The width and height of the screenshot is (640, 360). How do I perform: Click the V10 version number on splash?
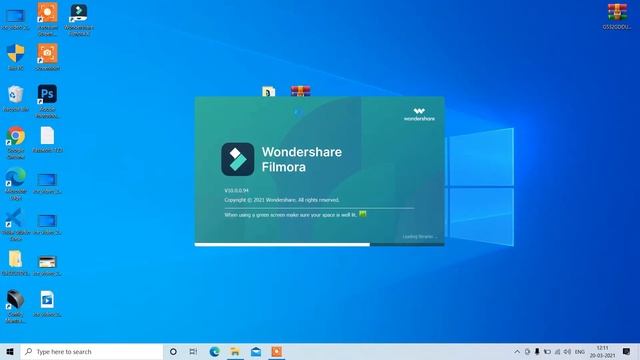tap(236, 191)
